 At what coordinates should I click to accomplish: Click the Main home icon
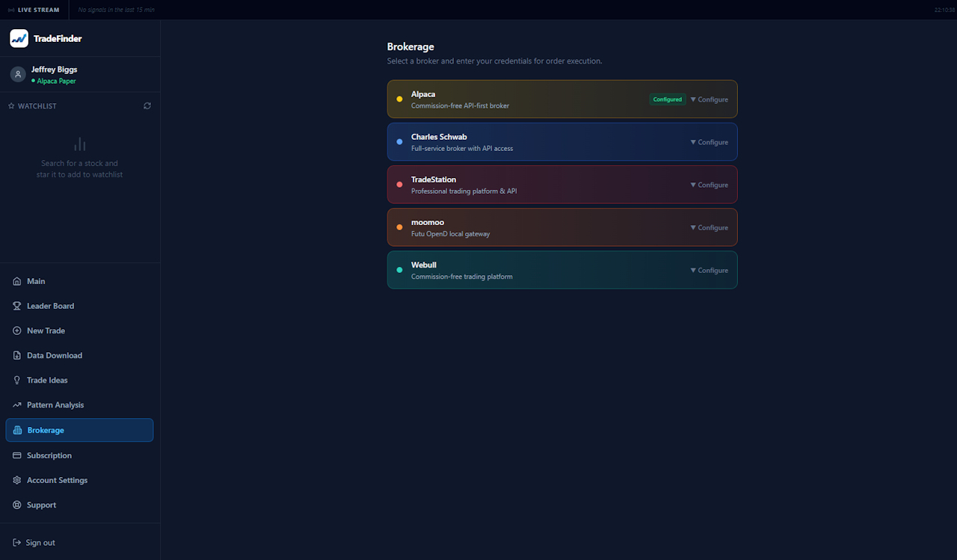(x=17, y=281)
